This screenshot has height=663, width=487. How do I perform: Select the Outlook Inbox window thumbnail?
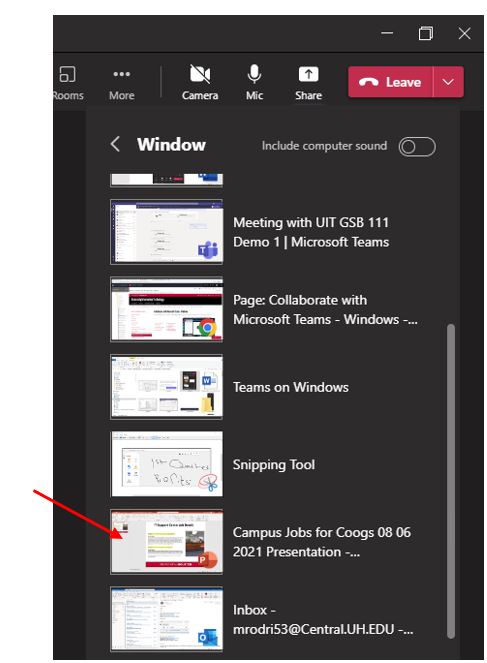click(167, 619)
